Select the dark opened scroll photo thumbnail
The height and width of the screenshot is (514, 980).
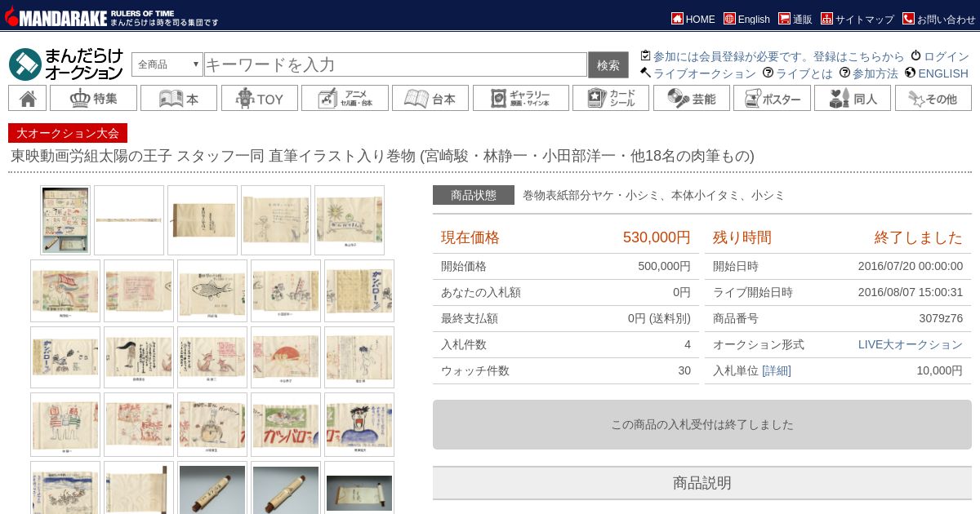tap(359, 488)
